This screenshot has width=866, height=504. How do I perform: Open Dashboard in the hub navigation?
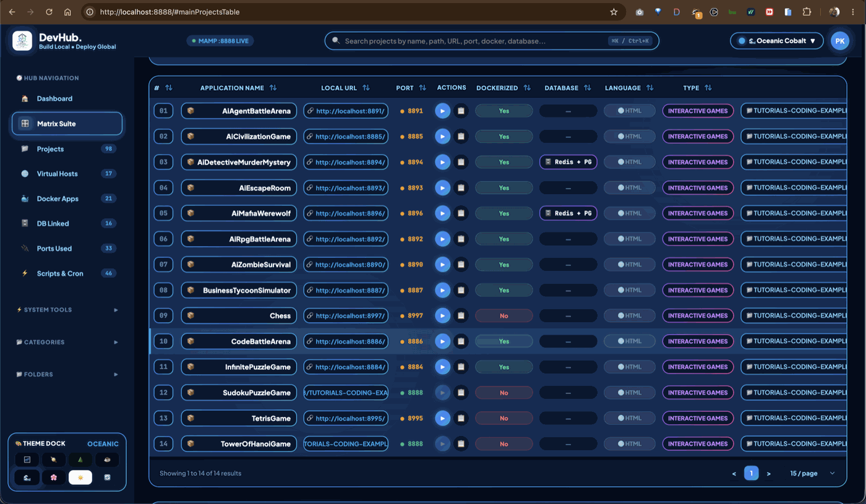click(67, 98)
